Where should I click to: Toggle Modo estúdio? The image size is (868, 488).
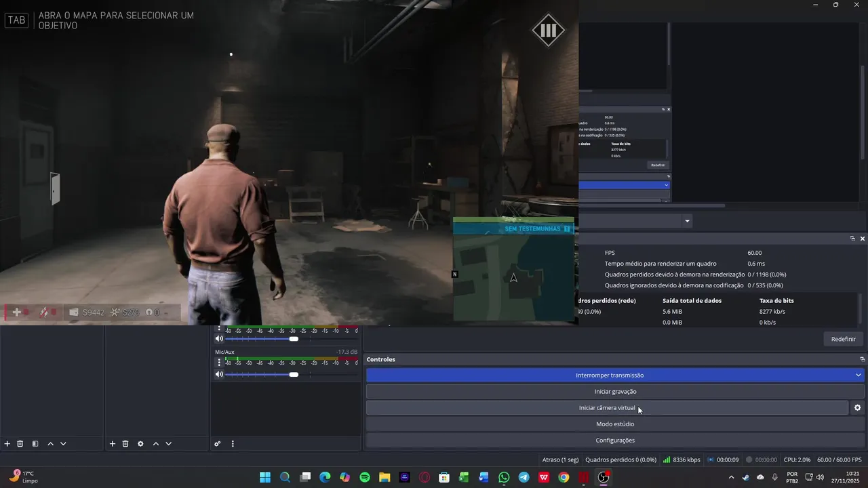point(615,424)
